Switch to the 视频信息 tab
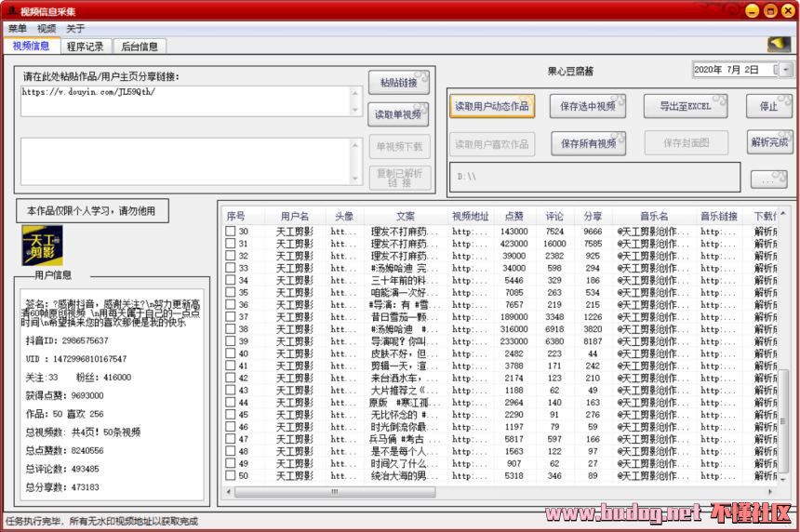Image resolution: width=800 pixels, height=532 pixels. (32, 46)
